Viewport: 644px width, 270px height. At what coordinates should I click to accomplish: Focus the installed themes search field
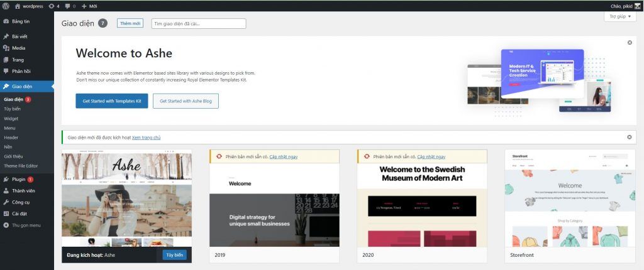199,23
